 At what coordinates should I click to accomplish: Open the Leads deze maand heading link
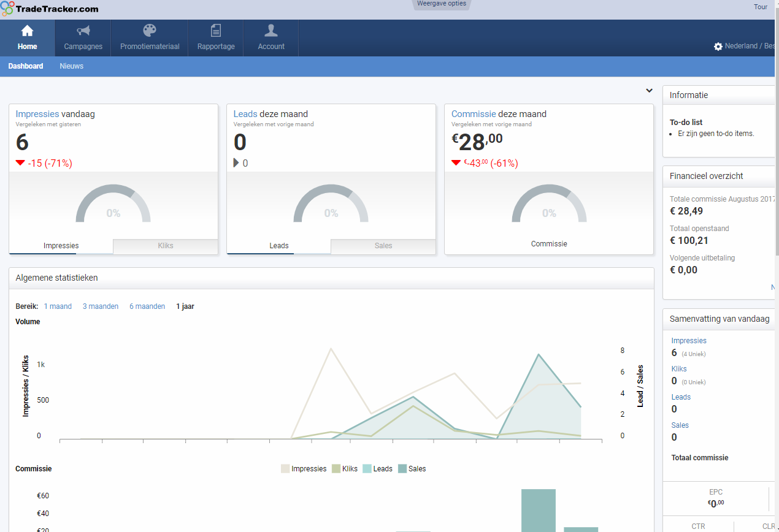(x=245, y=114)
